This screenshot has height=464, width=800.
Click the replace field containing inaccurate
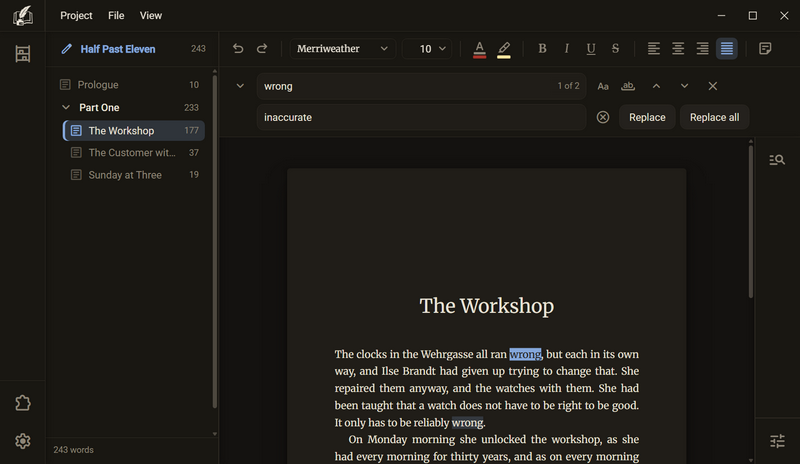[x=421, y=117]
